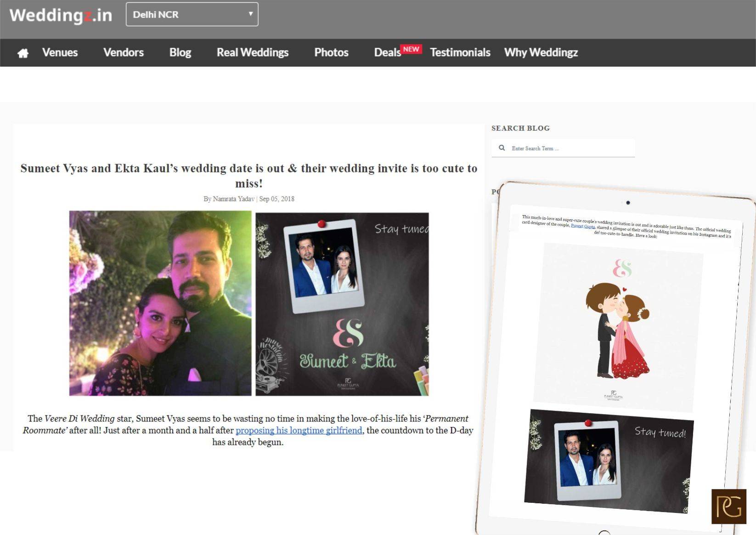Select Photos in the navigation bar

[331, 53]
